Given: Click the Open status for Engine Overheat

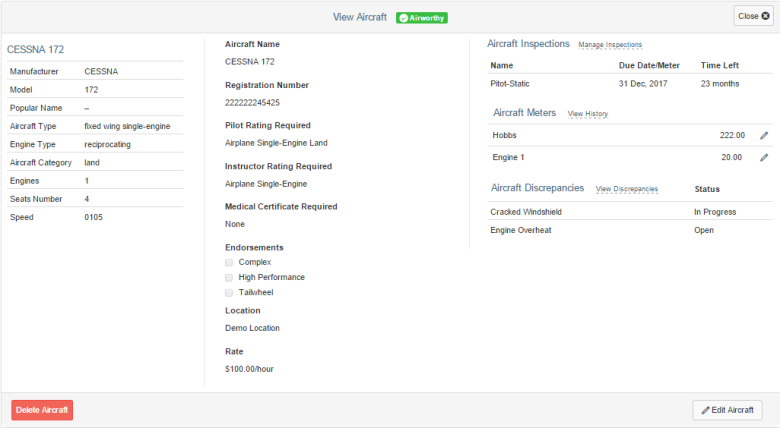Looking at the screenshot, I should [704, 230].
